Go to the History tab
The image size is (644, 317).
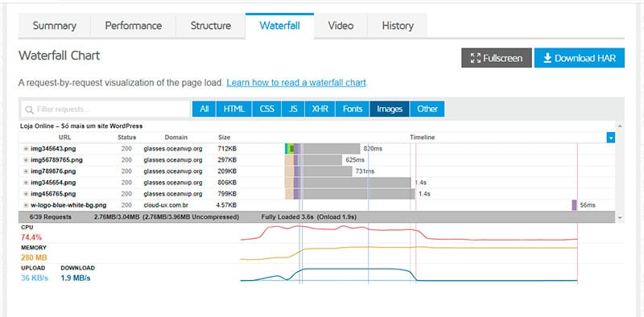[x=397, y=26]
